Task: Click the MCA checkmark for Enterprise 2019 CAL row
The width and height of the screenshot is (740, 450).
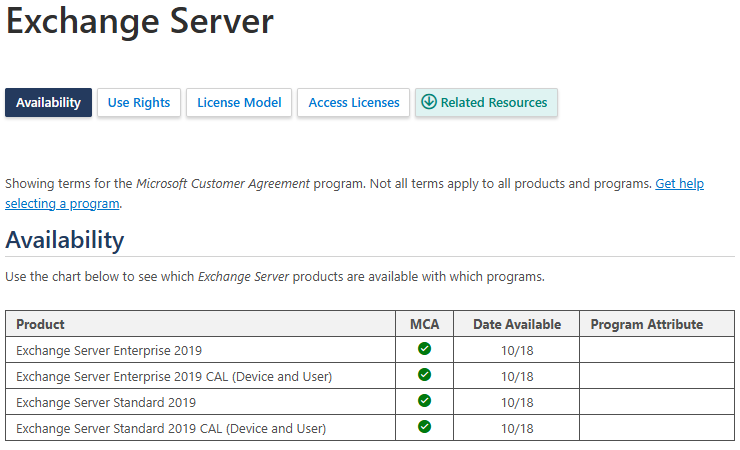Action: (424, 375)
